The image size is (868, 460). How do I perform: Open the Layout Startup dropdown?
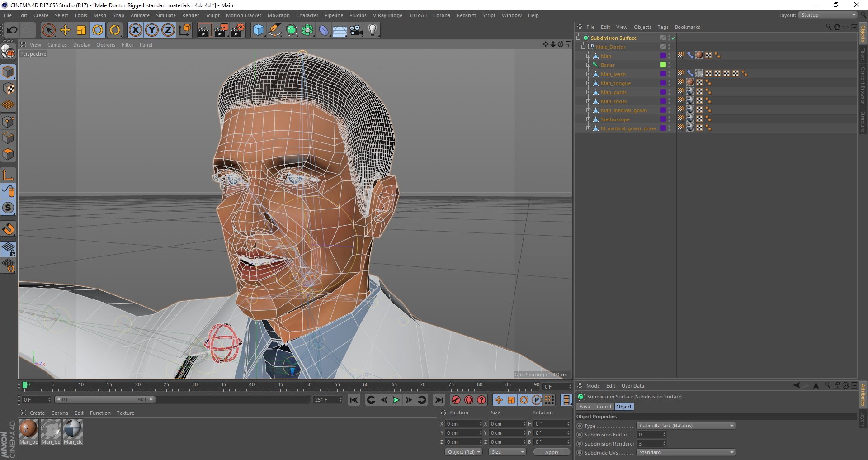tap(828, 15)
